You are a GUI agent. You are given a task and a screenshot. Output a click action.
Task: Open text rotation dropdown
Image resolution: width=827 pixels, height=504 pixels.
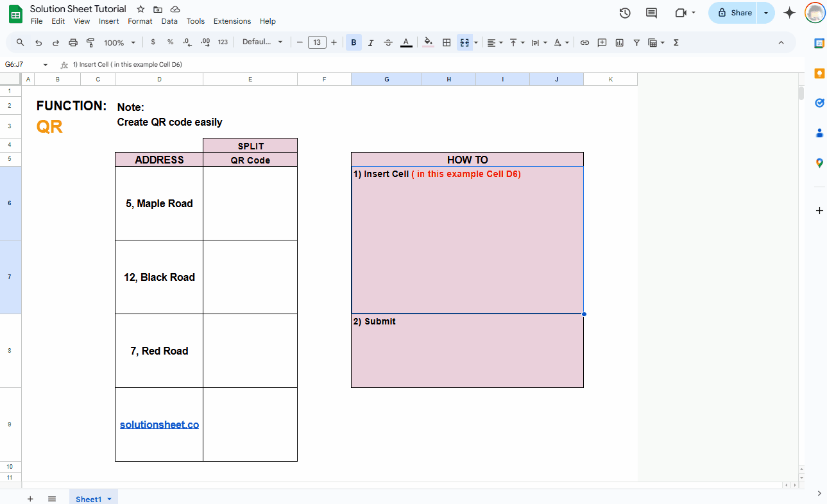coord(561,42)
